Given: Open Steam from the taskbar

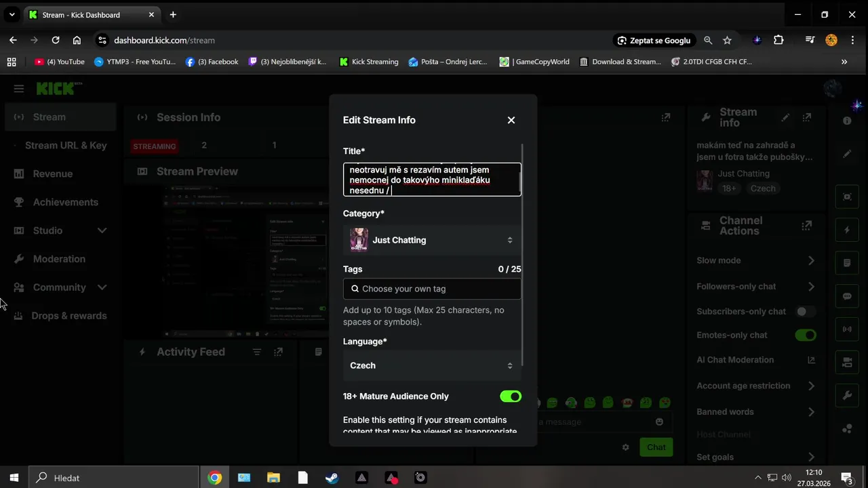Looking at the screenshot, I should 332,478.
